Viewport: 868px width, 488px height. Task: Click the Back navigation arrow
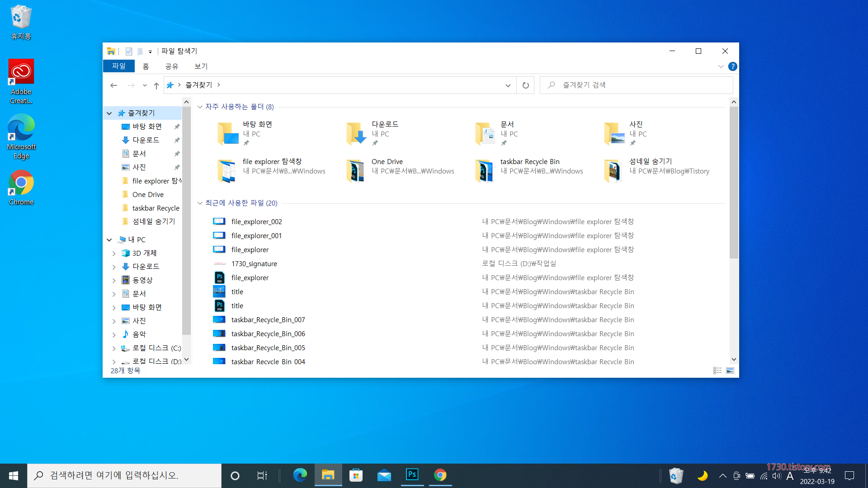tap(114, 85)
